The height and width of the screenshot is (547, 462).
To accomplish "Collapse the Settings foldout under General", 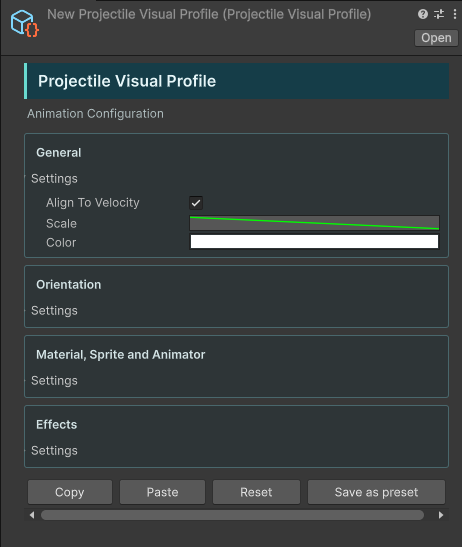I will 54,179.
